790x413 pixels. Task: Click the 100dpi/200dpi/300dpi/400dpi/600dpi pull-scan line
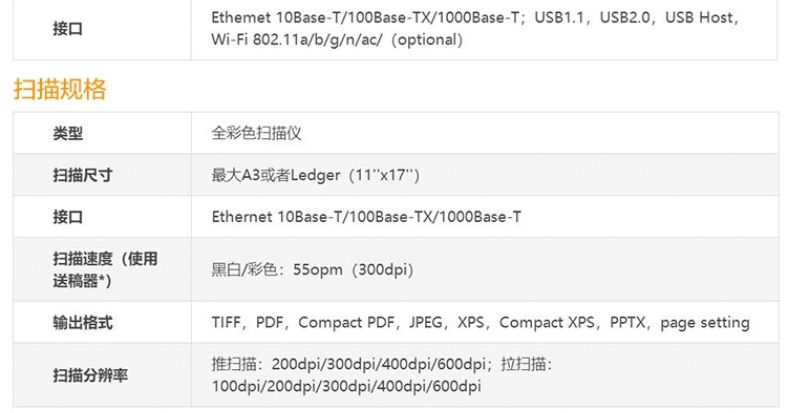[x=346, y=386]
